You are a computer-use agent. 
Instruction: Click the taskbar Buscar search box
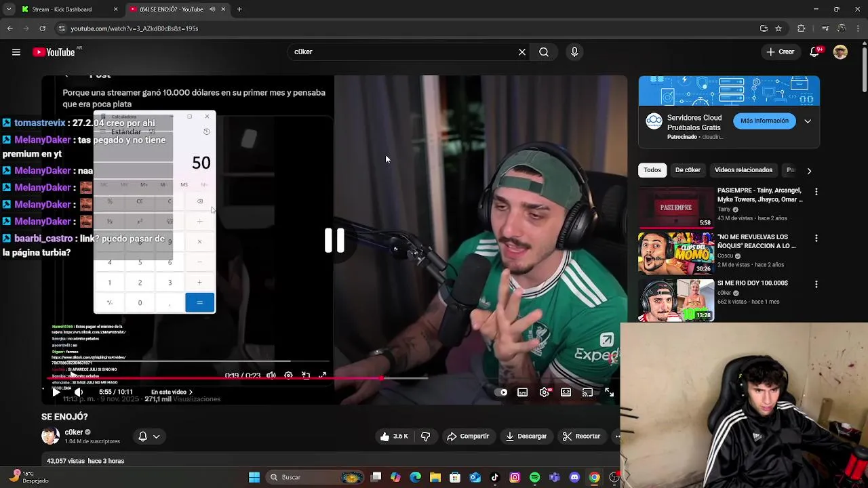pyautogui.click(x=315, y=477)
